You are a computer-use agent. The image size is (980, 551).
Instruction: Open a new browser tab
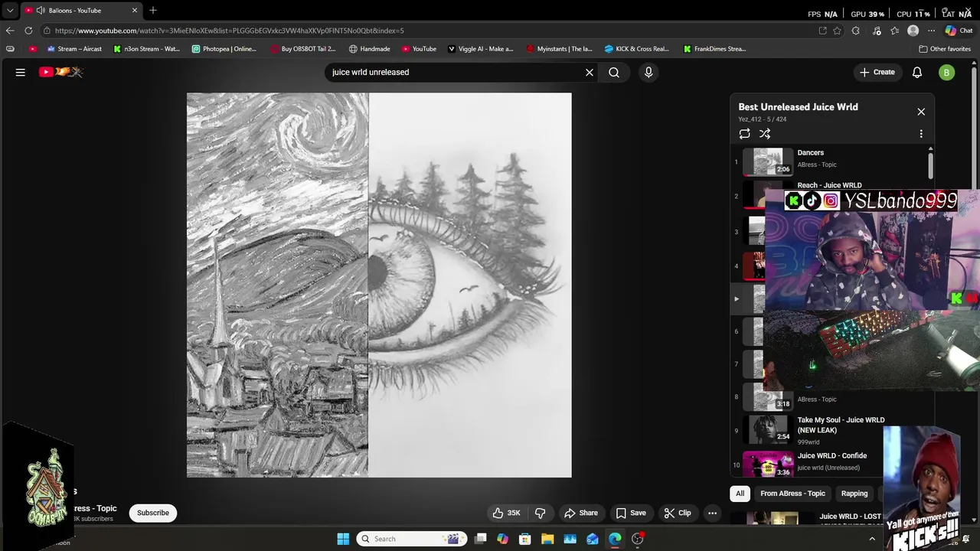tap(153, 10)
